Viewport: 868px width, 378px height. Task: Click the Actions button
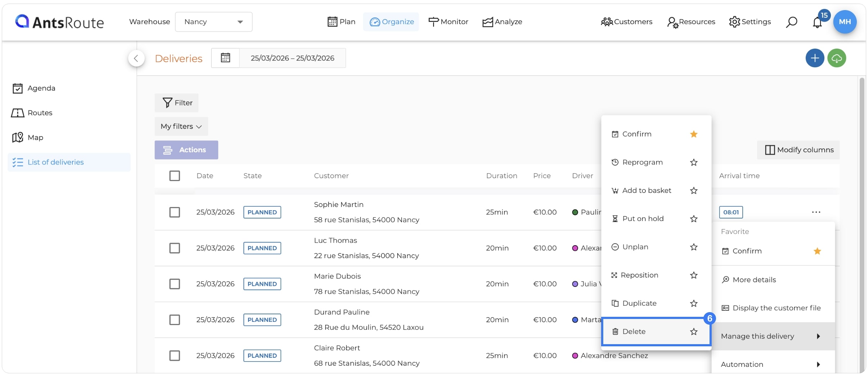186,150
